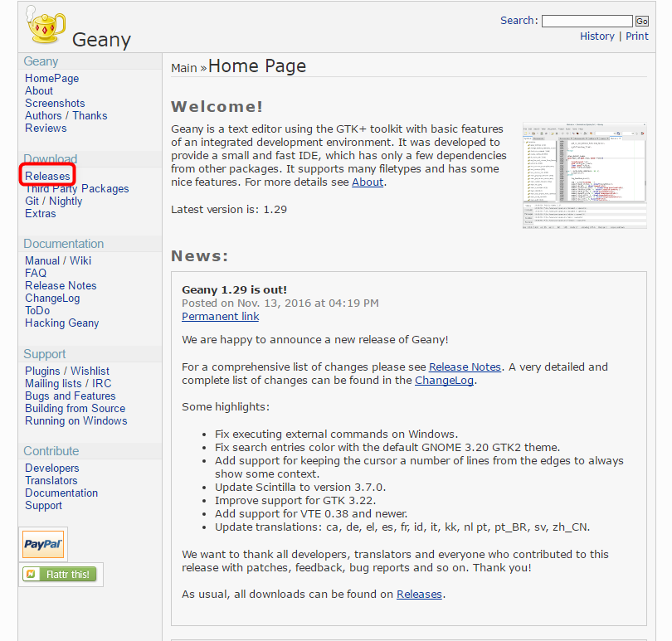Click the Permanent link of the news post
The width and height of the screenshot is (672, 641).
(220, 317)
